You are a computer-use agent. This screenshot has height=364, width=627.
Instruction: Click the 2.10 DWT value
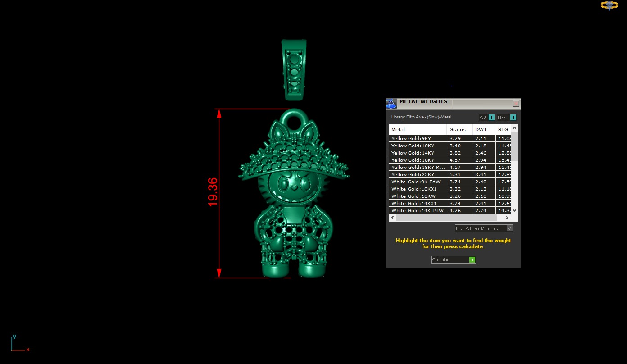481,196
